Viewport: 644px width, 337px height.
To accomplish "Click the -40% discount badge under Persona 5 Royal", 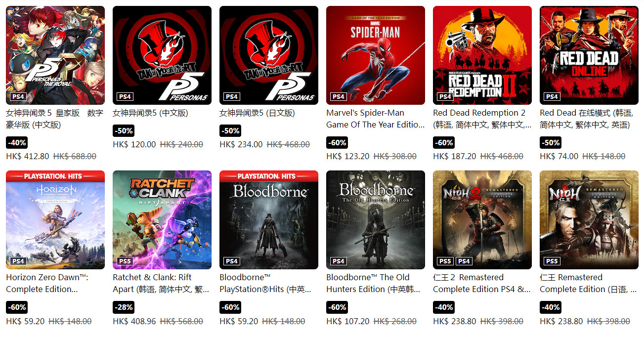I will [x=17, y=143].
